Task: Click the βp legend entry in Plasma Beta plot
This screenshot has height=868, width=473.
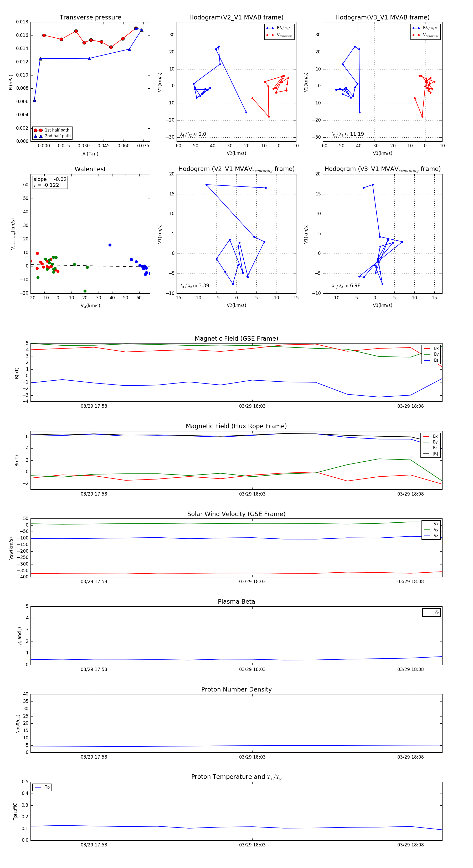Action: (431, 612)
